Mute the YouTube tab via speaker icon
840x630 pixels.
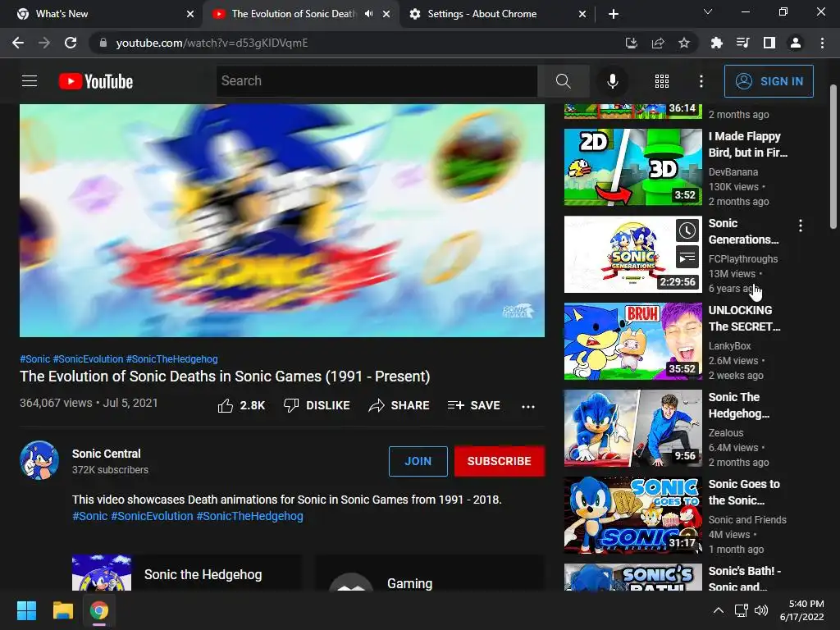click(x=368, y=14)
